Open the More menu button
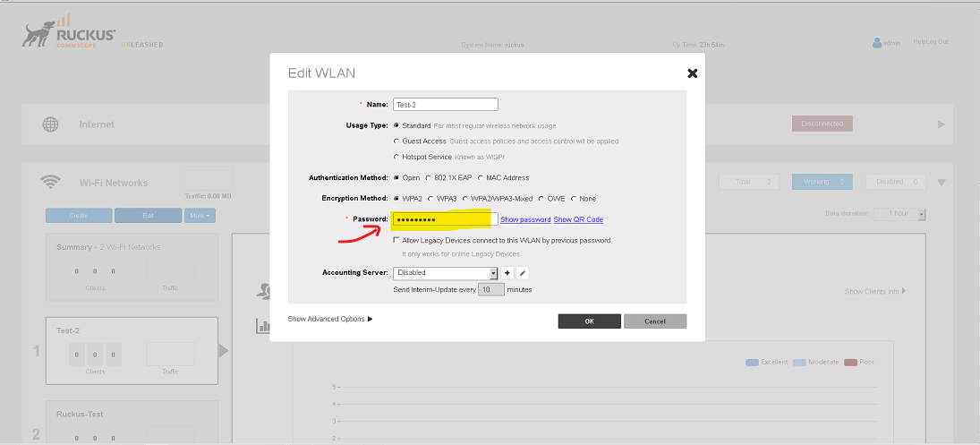980x445 pixels. pyautogui.click(x=200, y=216)
